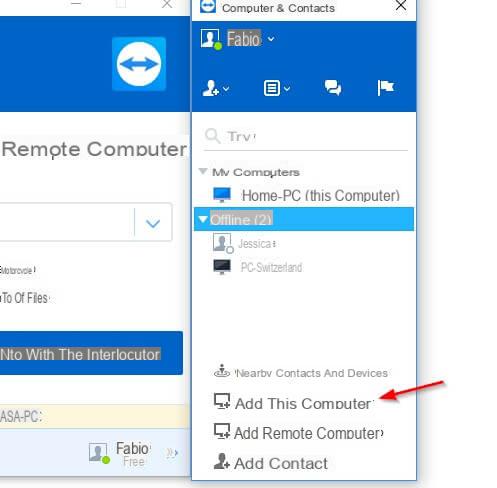This screenshot has width=497, height=488.
Task: Click the partner ID input field
Action: pos(67,222)
